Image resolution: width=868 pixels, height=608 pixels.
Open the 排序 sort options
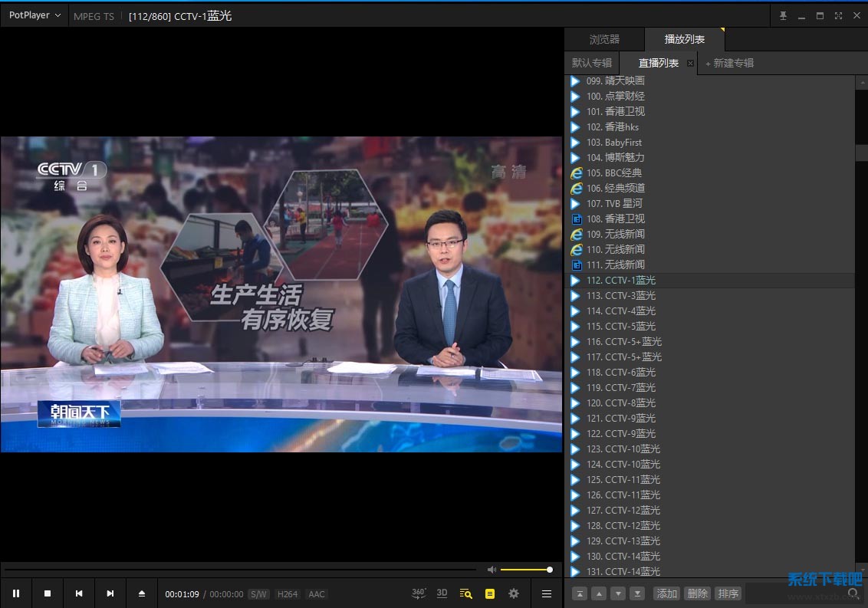[x=728, y=593]
